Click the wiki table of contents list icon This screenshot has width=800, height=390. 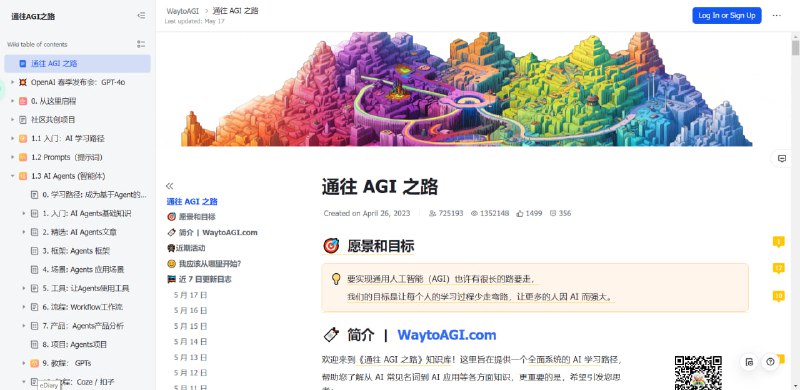(x=141, y=44)
